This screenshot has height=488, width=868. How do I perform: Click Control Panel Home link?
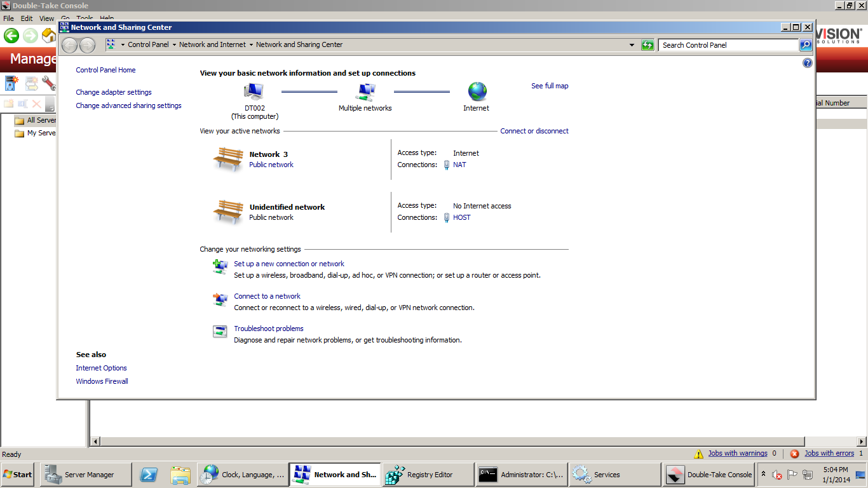105,70
